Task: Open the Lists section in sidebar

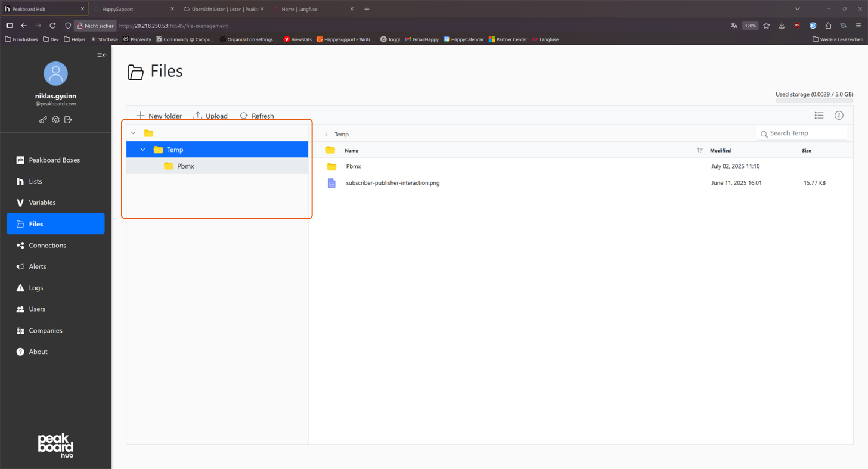Action: (x=36, y=181)
